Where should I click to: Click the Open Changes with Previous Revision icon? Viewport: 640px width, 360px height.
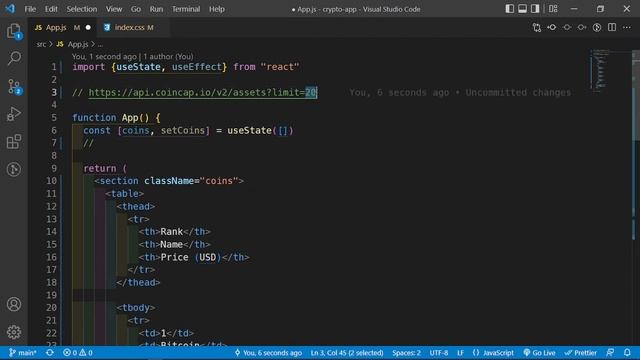pos(552,27)
